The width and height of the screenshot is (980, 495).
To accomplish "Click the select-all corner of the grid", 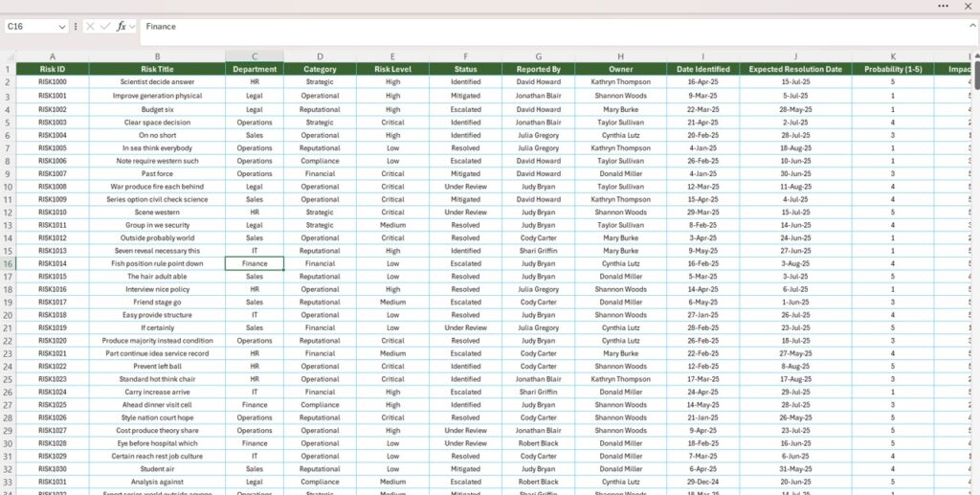I will pos(8,56).
